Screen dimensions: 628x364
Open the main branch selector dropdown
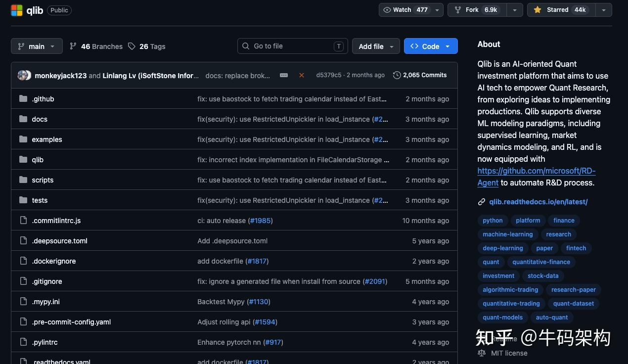[37, 46]
